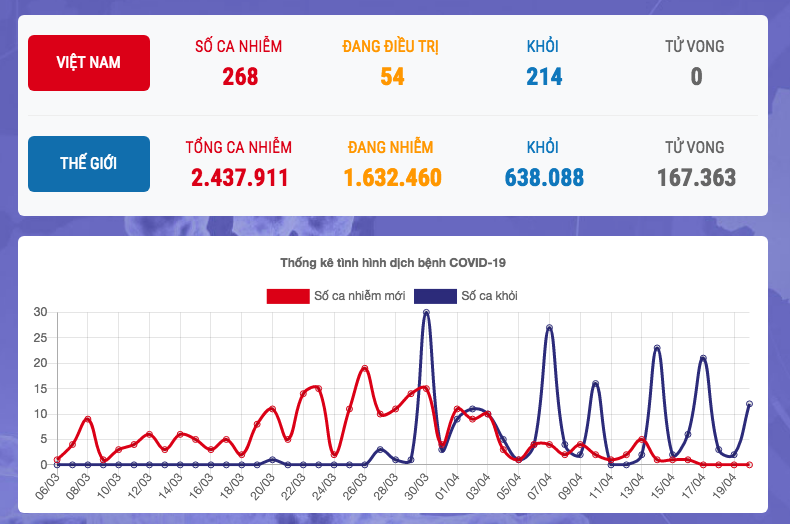The image size is (790, 524).
Task: Click the last blue data point at chart's right end
Action: coord(749,404)
